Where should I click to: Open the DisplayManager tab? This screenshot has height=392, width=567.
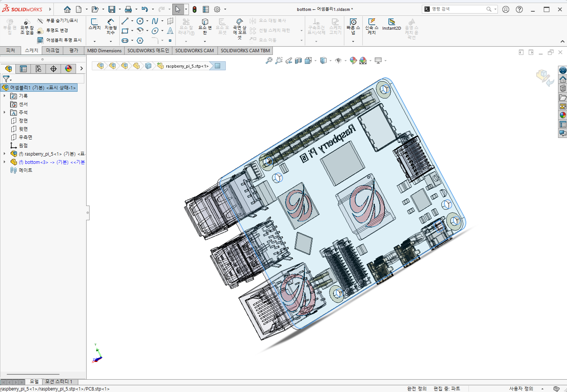[x=68, y=68]
